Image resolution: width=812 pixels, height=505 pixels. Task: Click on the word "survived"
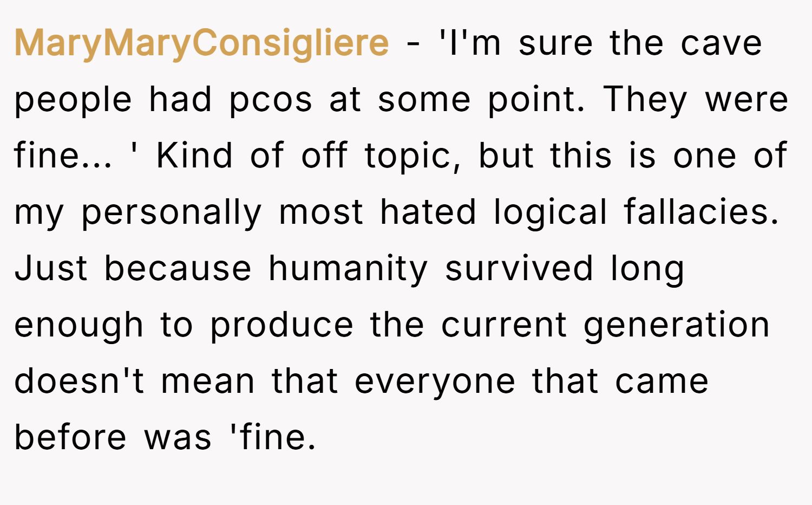coord(519,268)
